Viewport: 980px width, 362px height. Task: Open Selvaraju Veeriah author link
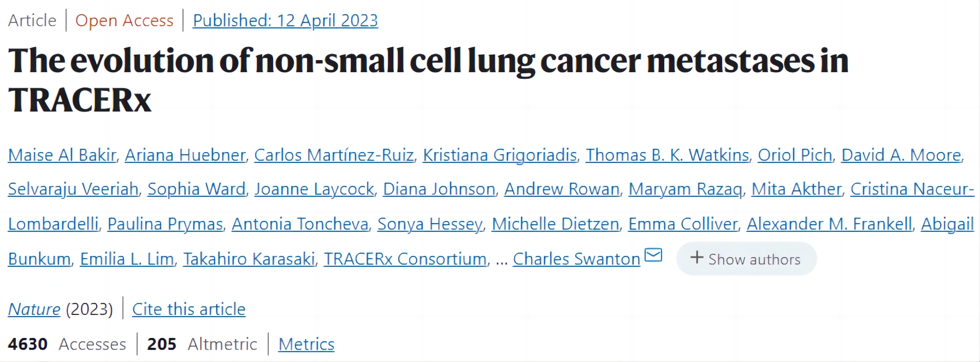[73, 189]
